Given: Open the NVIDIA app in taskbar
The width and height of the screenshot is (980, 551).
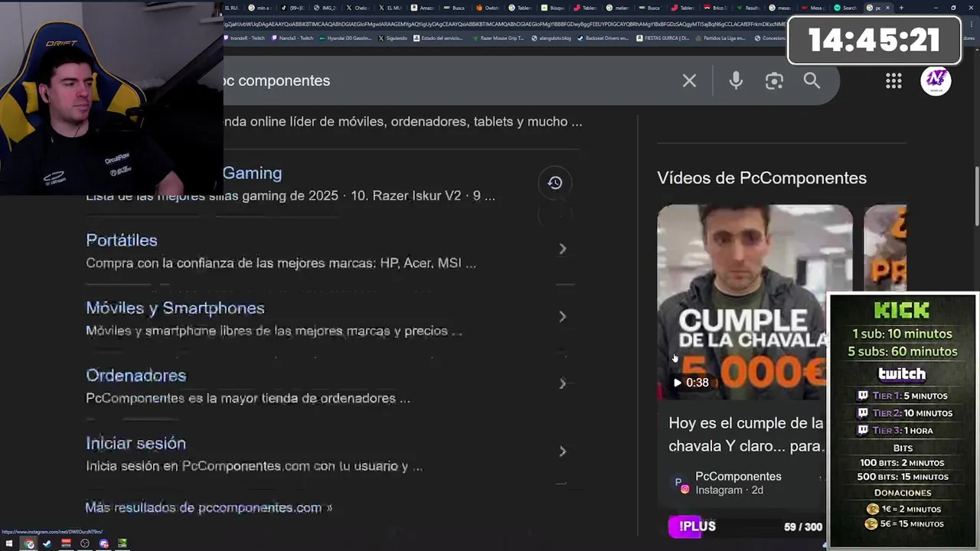Looking at the screenshot, I should 122,543.
